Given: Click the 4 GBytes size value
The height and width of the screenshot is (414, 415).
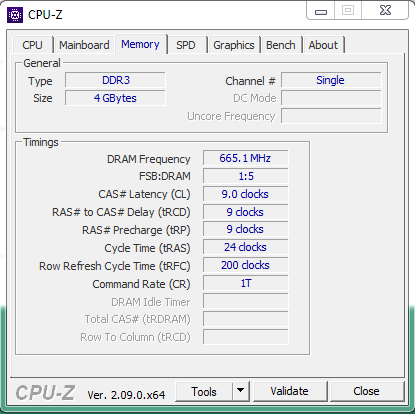Looking at the screenshot, I should [115, 98].
